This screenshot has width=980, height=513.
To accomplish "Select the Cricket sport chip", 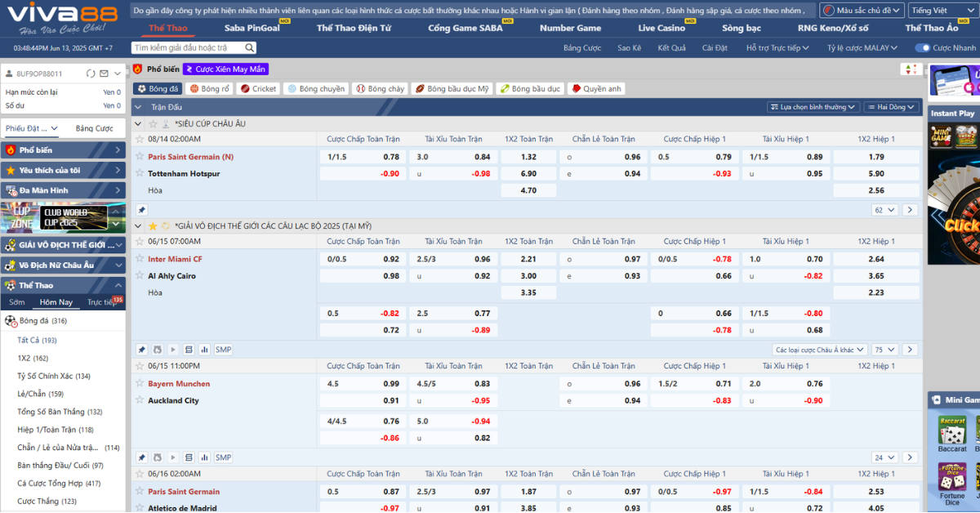I will click(258, 88).
